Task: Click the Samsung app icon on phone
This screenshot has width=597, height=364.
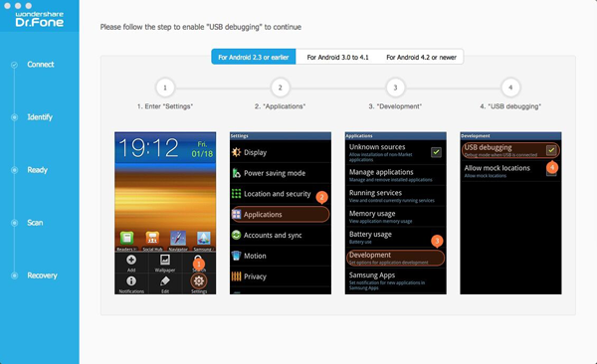Action: tap(203, 238)
